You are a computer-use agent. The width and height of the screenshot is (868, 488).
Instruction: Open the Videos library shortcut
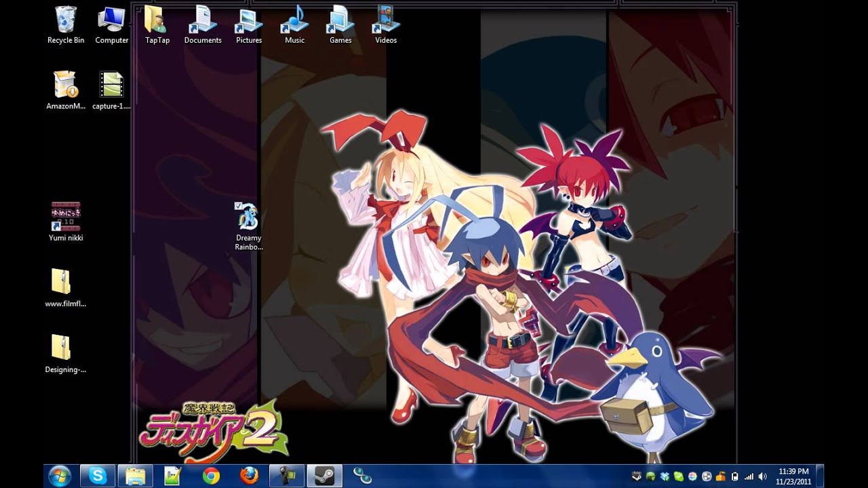(x=386, y=20)
